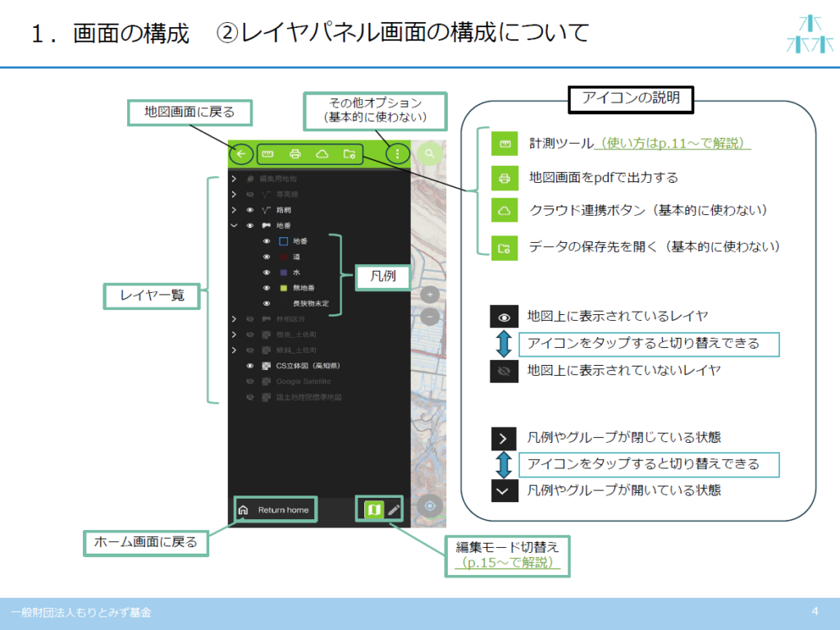
Task: Expand the 編集用地物 group chevron
Action: (234, 179)
